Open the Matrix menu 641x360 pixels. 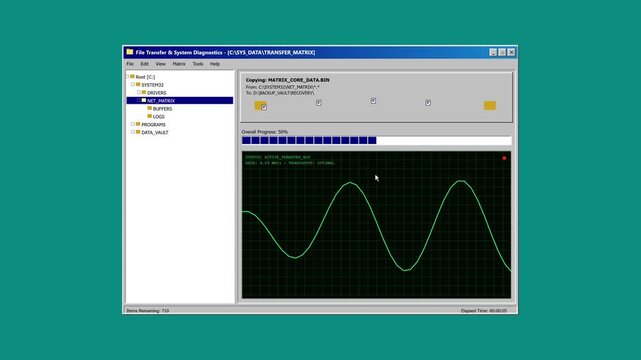[x=179, y=64]
